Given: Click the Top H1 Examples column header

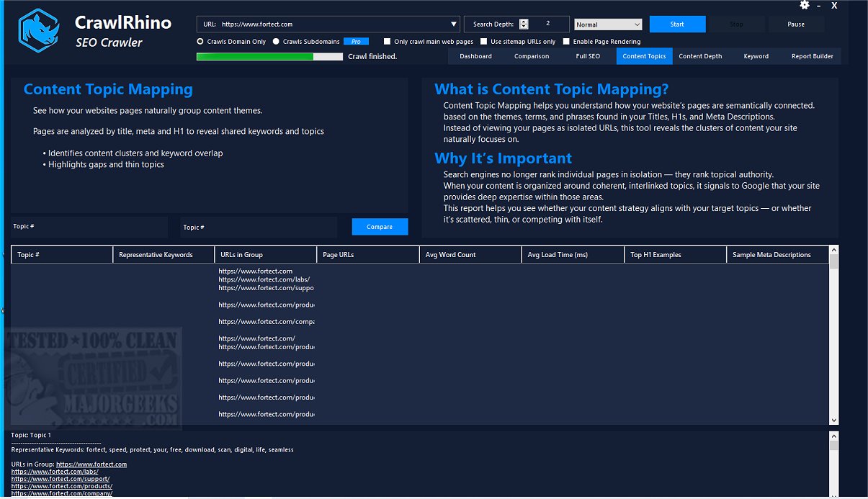Looking at the screenshot, I should [676, 254].
